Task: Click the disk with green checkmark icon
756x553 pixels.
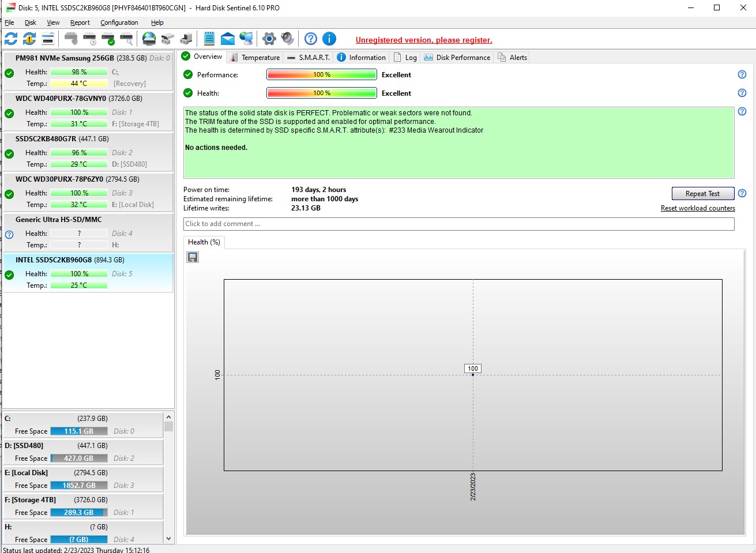Action: (108, 39)
